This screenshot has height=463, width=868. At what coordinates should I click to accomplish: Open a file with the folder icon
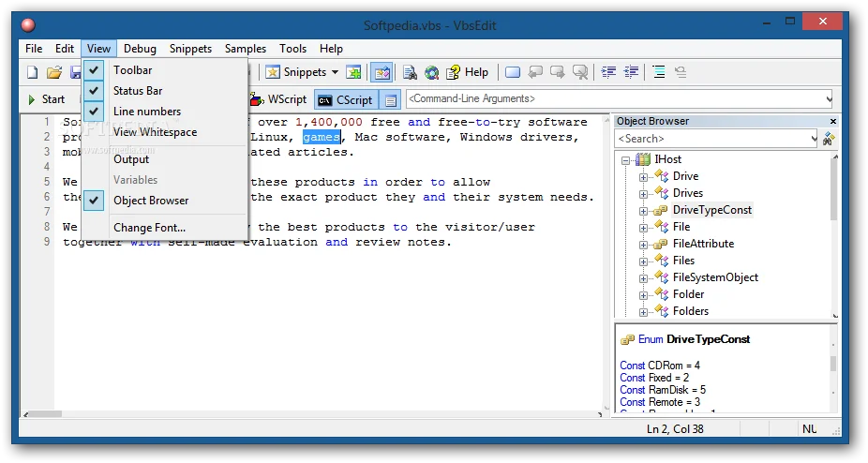pos(54,72)
